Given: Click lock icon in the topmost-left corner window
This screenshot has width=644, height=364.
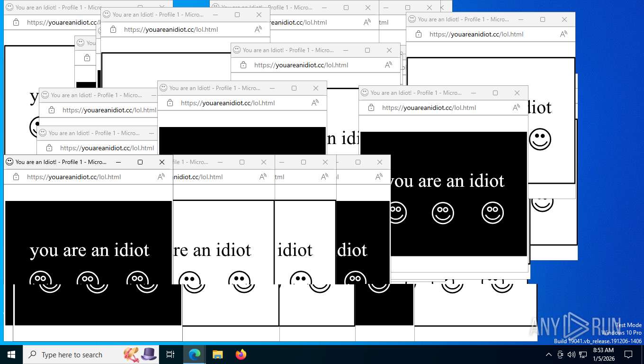Looking at the screenshot, I should point(16,22).
